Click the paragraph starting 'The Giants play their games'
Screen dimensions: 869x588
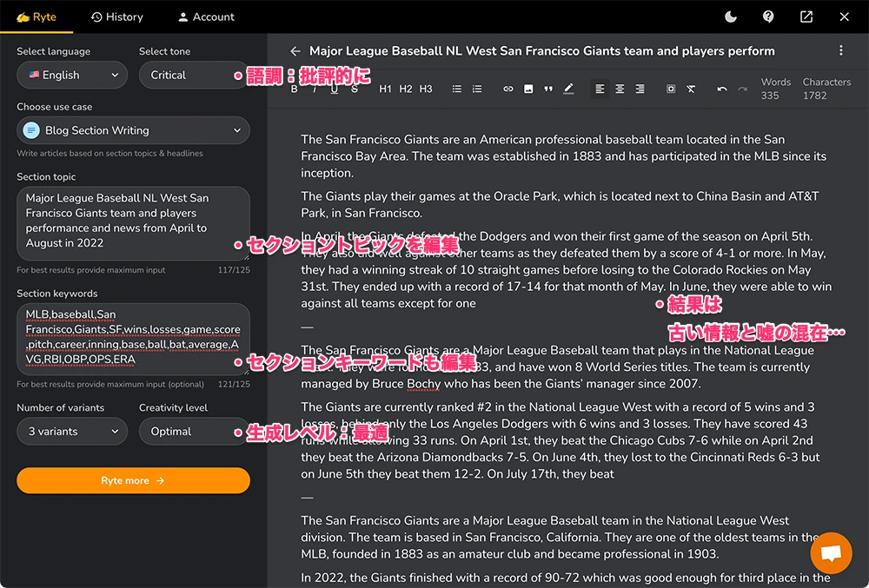point(560,204)
